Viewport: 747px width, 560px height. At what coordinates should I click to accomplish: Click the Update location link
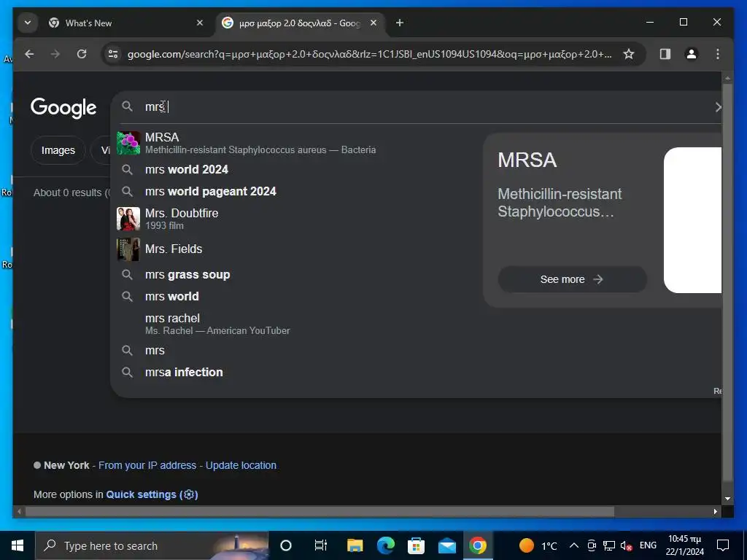point(241,465)
